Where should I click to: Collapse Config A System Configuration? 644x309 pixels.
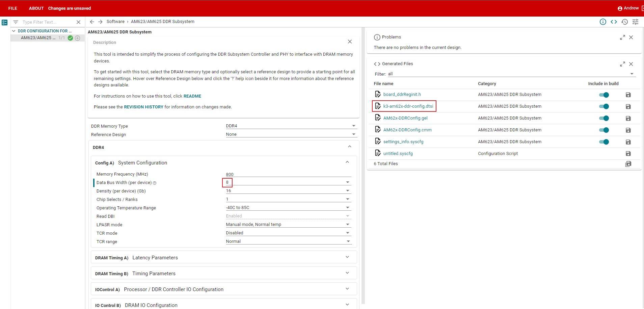[x=347, y=162]
